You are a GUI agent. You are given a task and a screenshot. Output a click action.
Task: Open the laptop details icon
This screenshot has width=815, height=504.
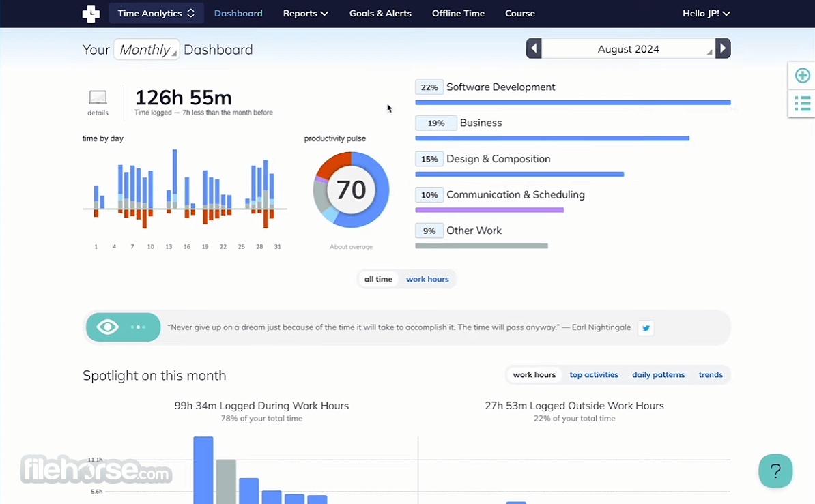(x=98, y=98)
